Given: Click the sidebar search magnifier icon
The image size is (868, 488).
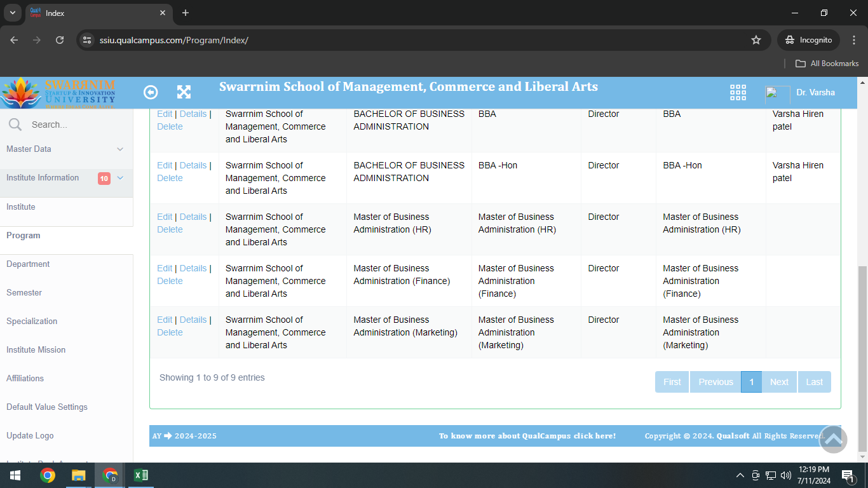Looking at the screenshot, I should (15, 125).
